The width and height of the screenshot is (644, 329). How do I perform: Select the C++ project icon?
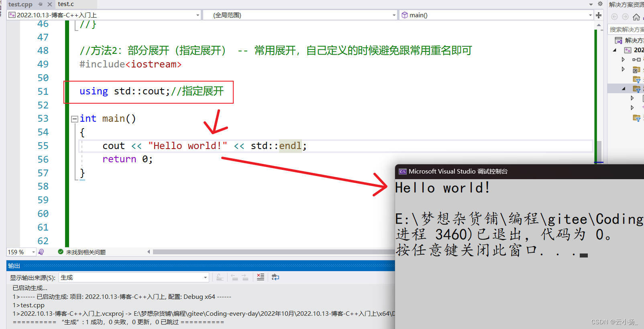coord(628,50)
